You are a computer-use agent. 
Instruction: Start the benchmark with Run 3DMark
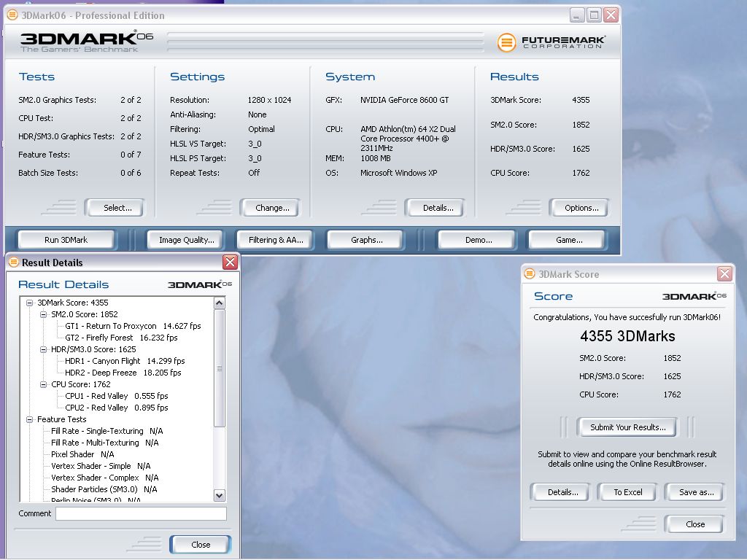[66, 240]
